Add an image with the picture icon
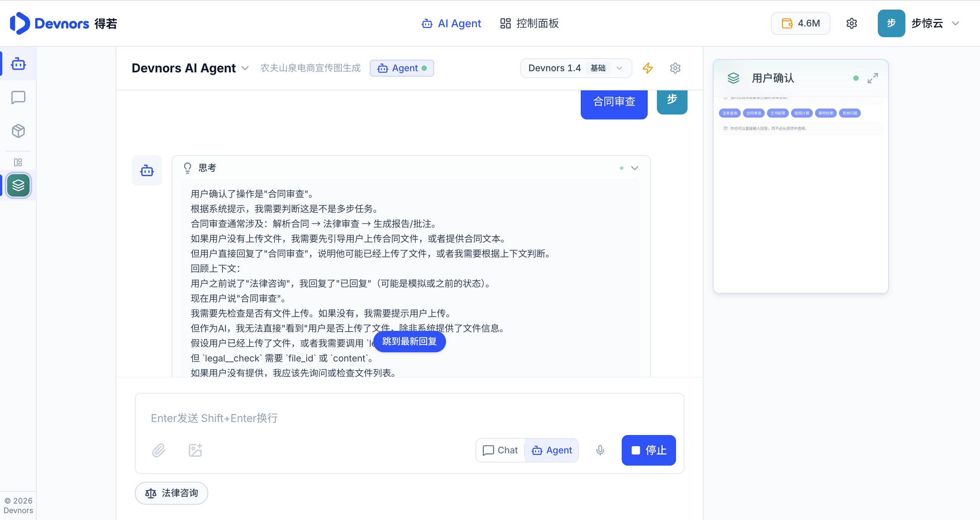This screenshot has width=980, height=520. [195, 450]
